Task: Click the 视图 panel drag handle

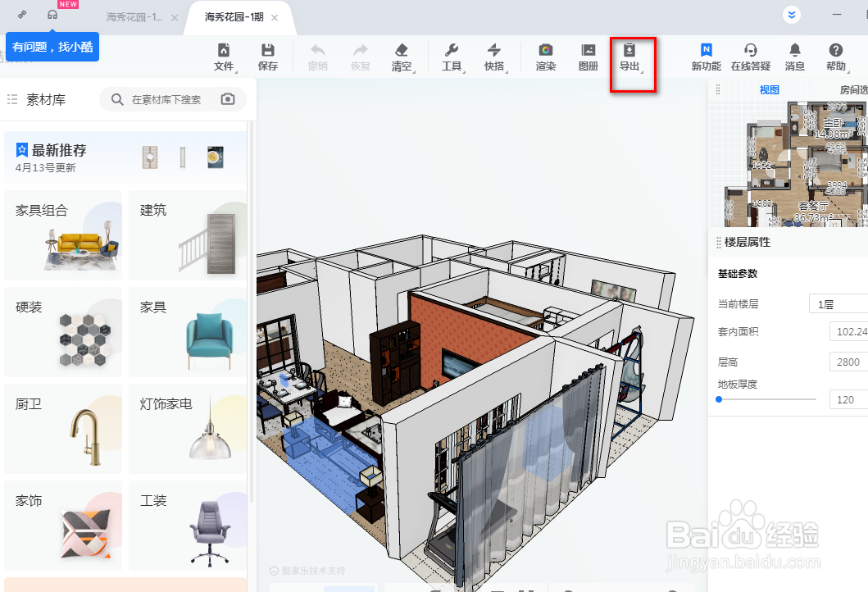Action: [x=718, y=89]
